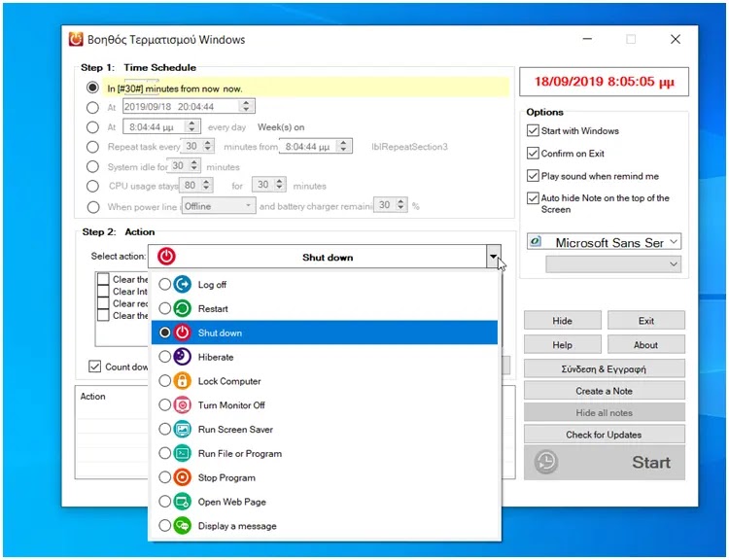Choose Run File or Program entry
This screenshot has width=729, height=560.
click(x=325, y=453)
